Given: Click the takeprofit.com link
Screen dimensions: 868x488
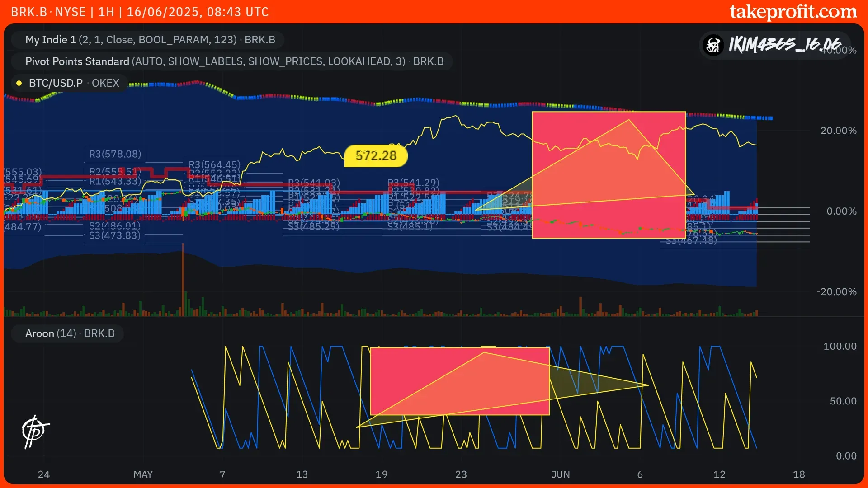Looking at the screenshot, I should (x=793, y=12).
